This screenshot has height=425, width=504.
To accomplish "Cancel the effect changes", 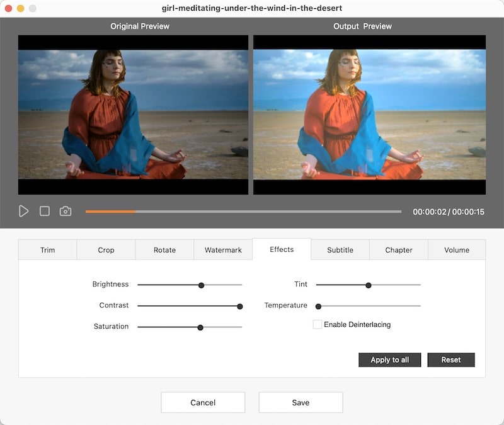I will pos(203,402).
